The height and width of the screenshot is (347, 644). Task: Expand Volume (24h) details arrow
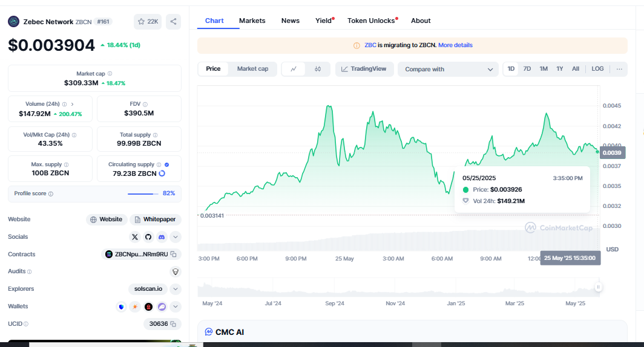[72, 104]
